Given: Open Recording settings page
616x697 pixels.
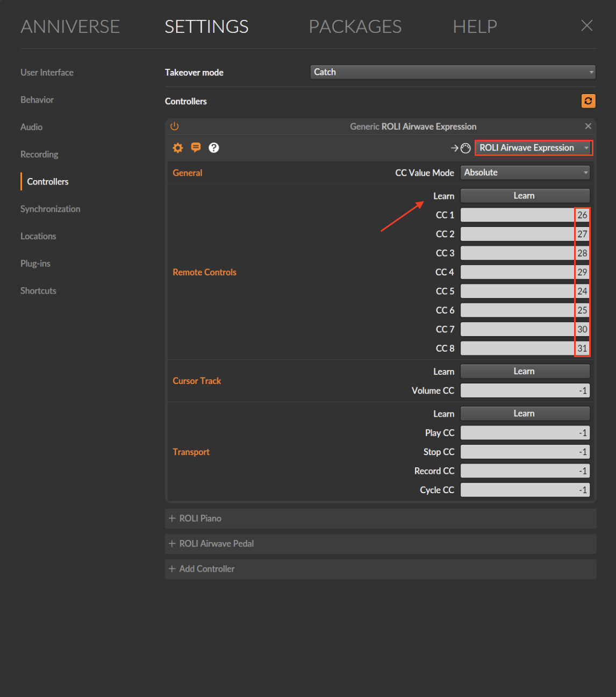Looking at the screenshot, I should (39, 155).
